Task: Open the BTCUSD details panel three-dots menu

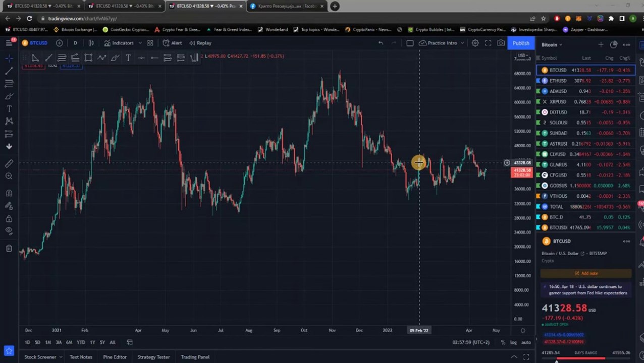Action: [626, 241]
